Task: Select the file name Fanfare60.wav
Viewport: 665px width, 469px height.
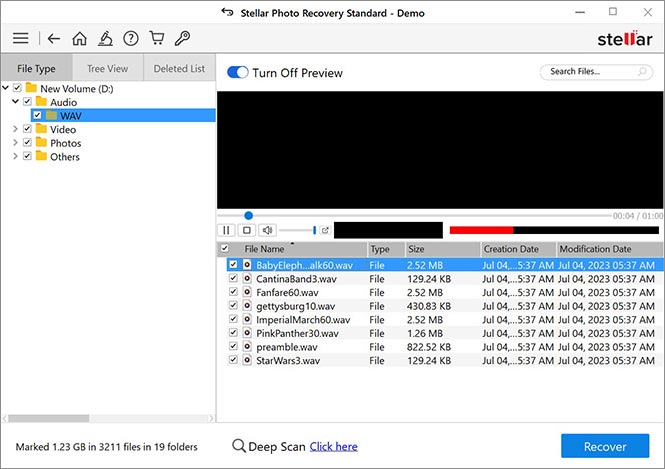Action: (287, 292)
